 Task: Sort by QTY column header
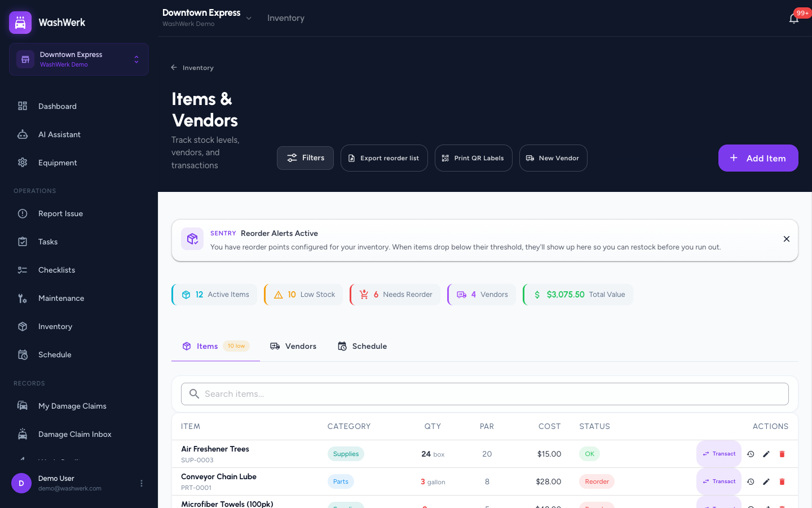433,426
